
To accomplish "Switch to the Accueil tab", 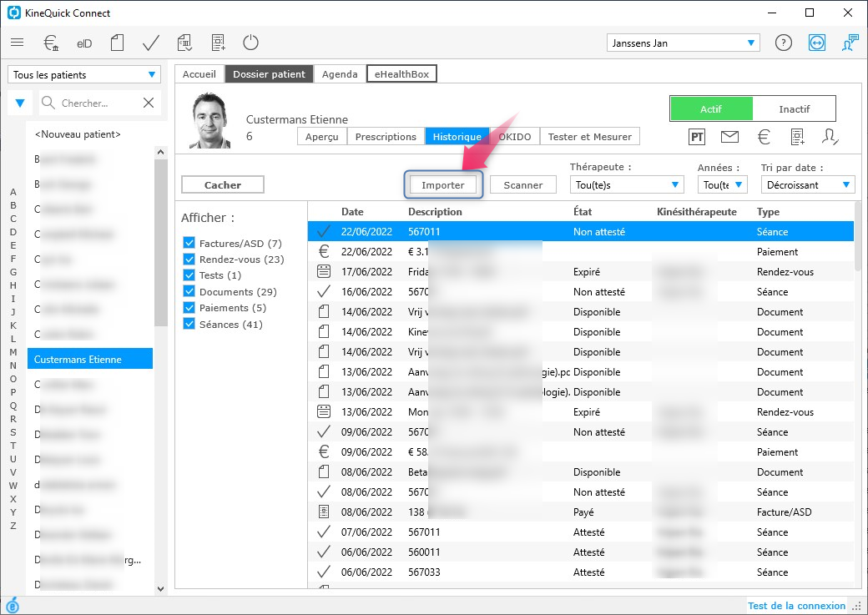I will [199, 74].
